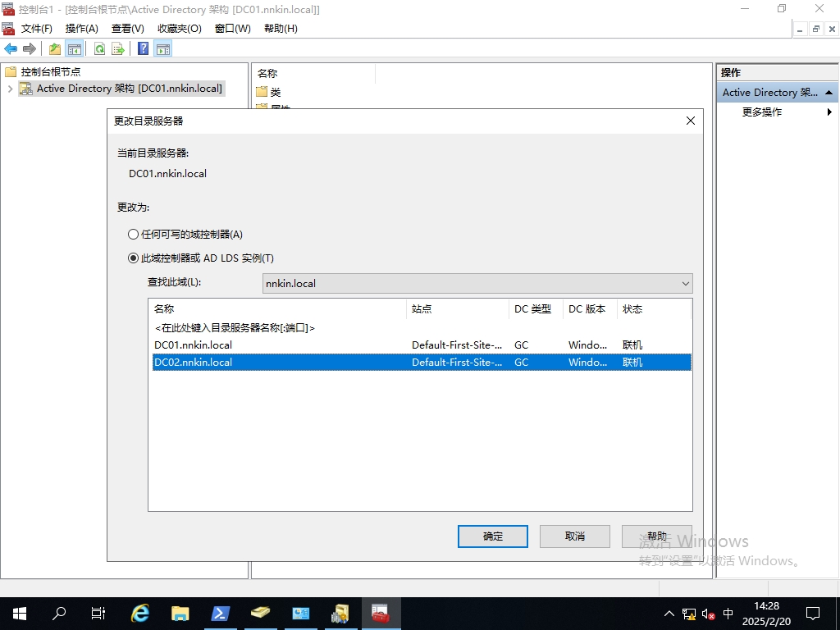Click the export list toolbar icon
Image resolution: width=840 pixels, height=630 pixels.
(x=118, y=49)
